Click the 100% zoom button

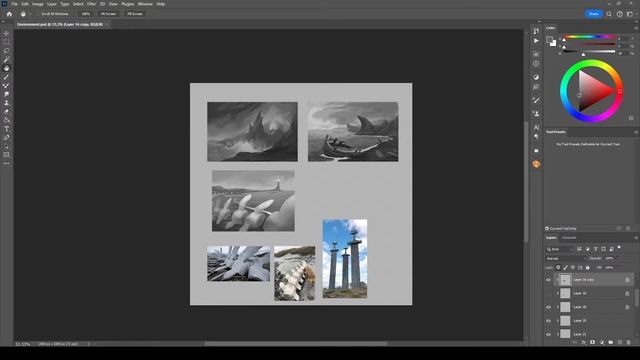pos(85,14)
